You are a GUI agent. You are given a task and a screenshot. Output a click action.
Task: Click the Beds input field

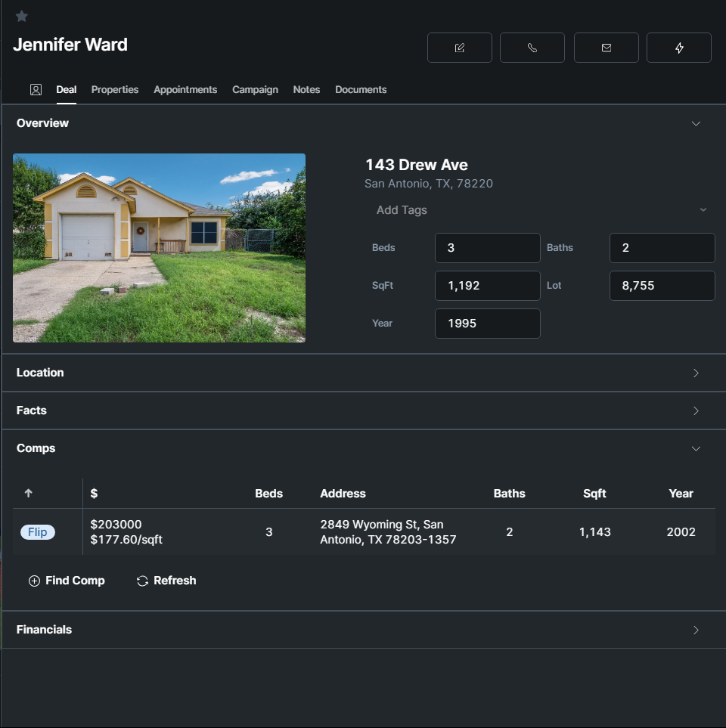tap(487, 248)
